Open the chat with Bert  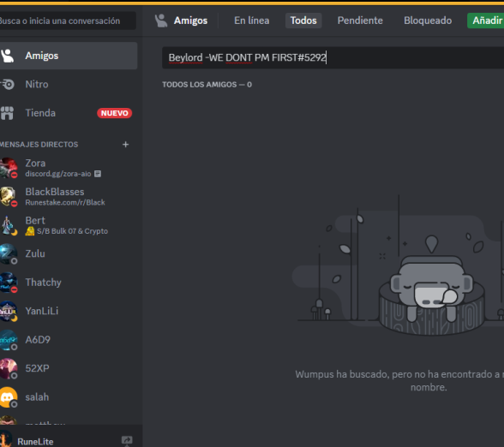coord(69,225)
